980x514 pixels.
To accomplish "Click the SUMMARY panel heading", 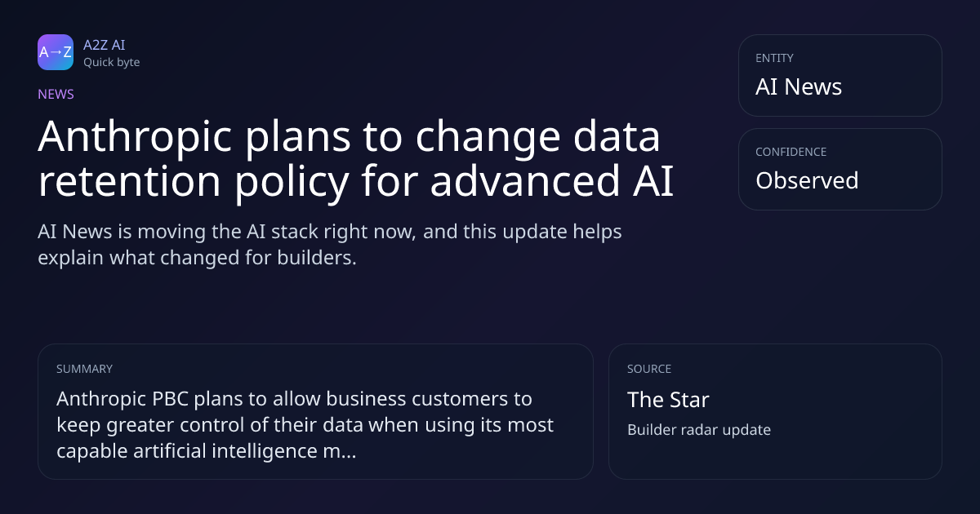I will coord(84,369).
